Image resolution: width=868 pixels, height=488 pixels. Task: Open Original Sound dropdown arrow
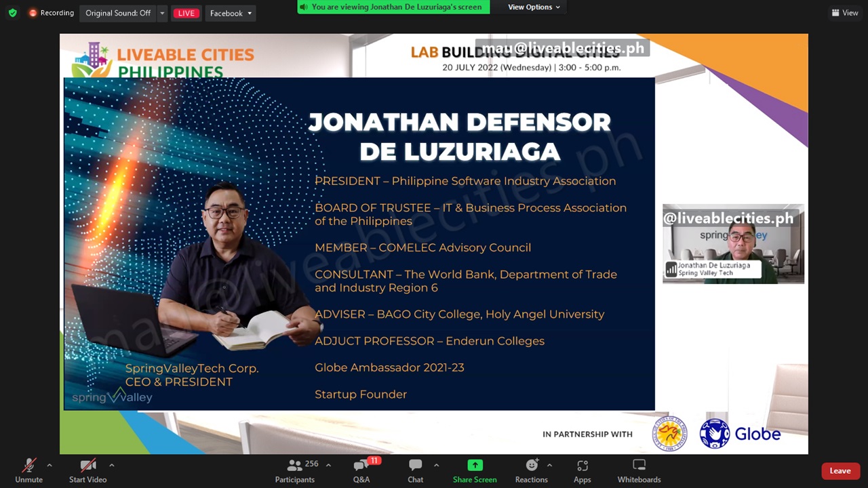click(162, 13)
